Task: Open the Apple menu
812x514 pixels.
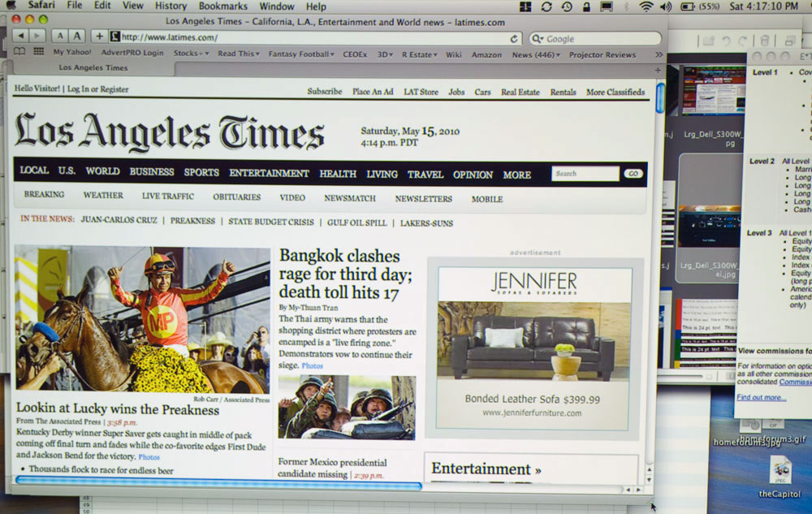Action: [11, 5]
